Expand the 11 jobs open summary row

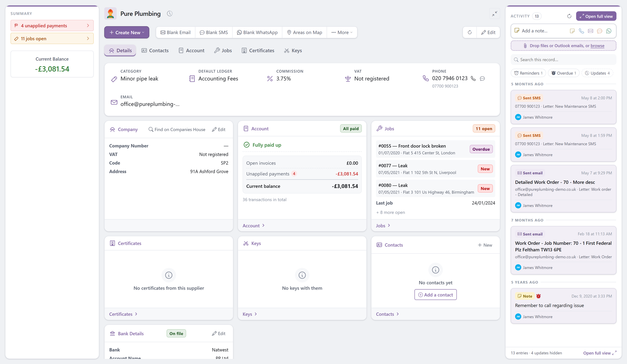[x=52, y=39]
